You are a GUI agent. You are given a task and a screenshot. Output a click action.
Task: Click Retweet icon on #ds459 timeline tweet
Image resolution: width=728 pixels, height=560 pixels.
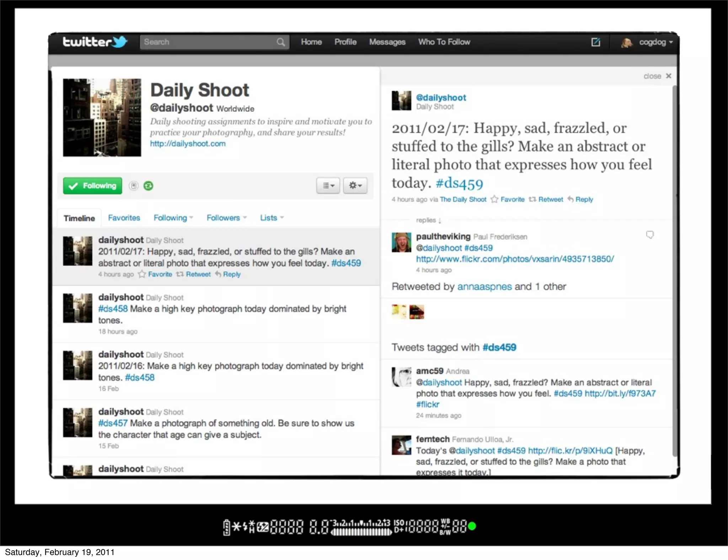click(x=180, y=274)
